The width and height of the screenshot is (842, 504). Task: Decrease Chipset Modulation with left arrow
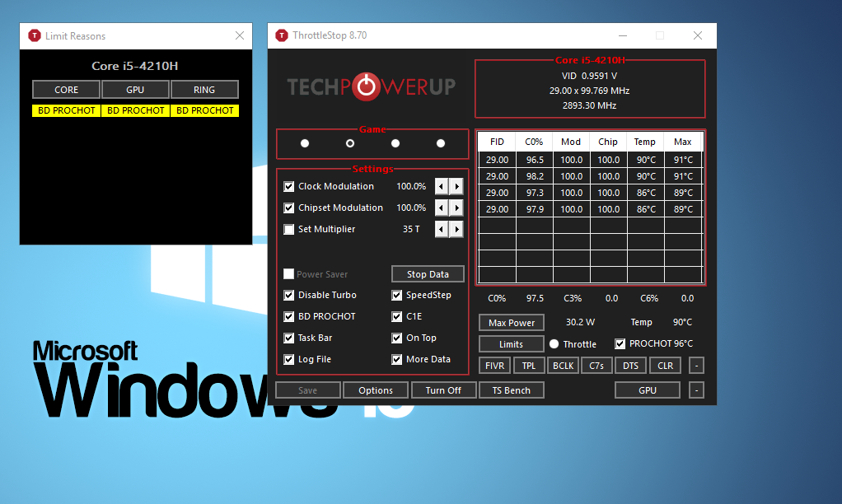(442, 208)
